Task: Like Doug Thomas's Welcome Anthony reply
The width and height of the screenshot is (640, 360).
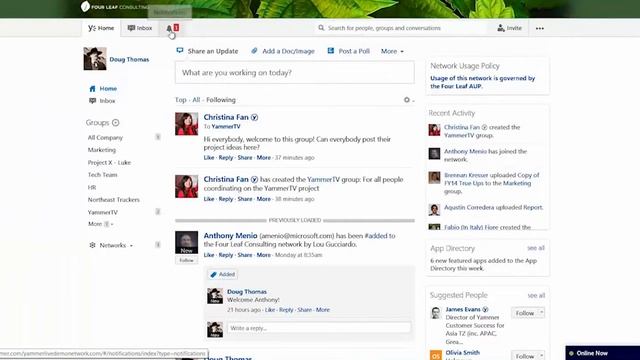Action: tap(270, 310)
